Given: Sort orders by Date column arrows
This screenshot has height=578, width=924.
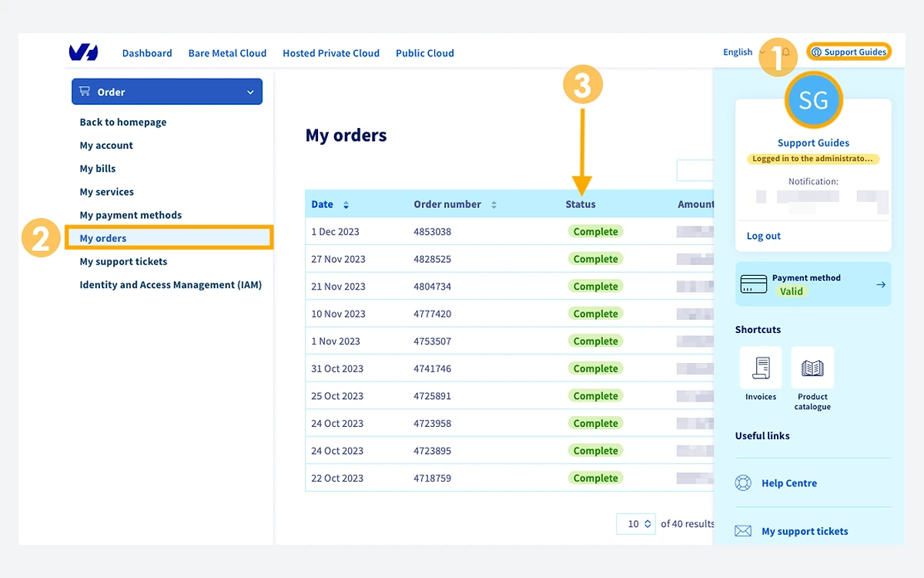Looking at the screenshot, I should point(346,205).
